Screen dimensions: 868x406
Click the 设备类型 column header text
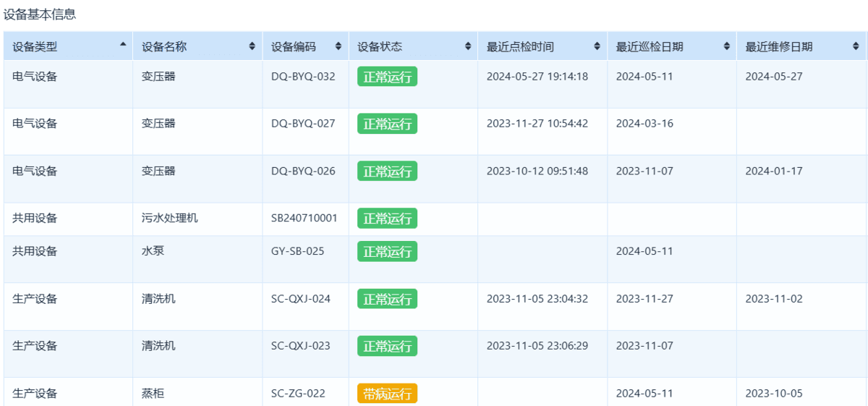pyautogui.click(x=35, y=46)
